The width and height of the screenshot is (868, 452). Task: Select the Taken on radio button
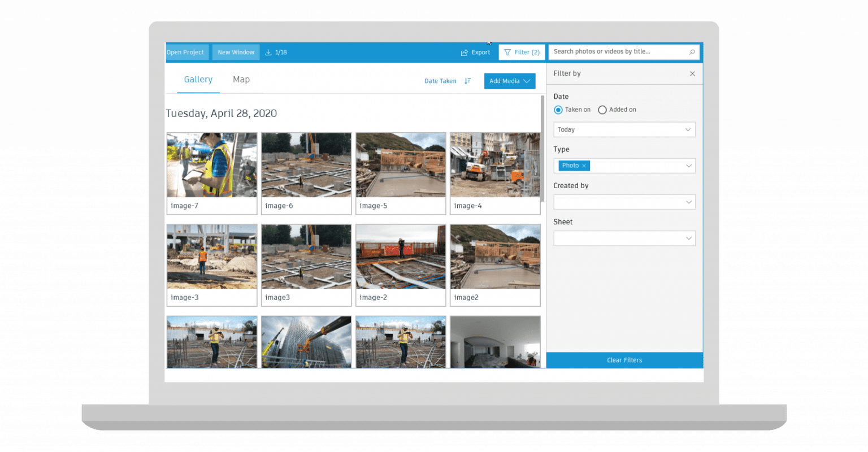coord(558,110)
